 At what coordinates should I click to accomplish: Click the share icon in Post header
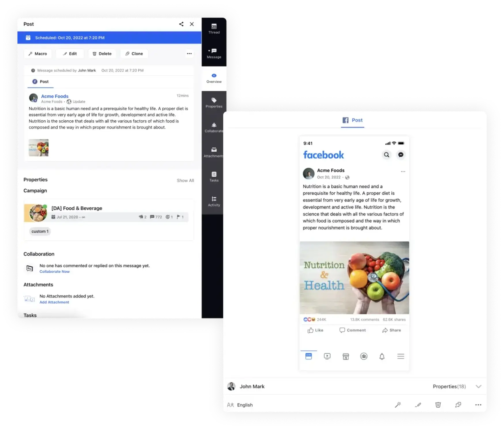point(181,24)
